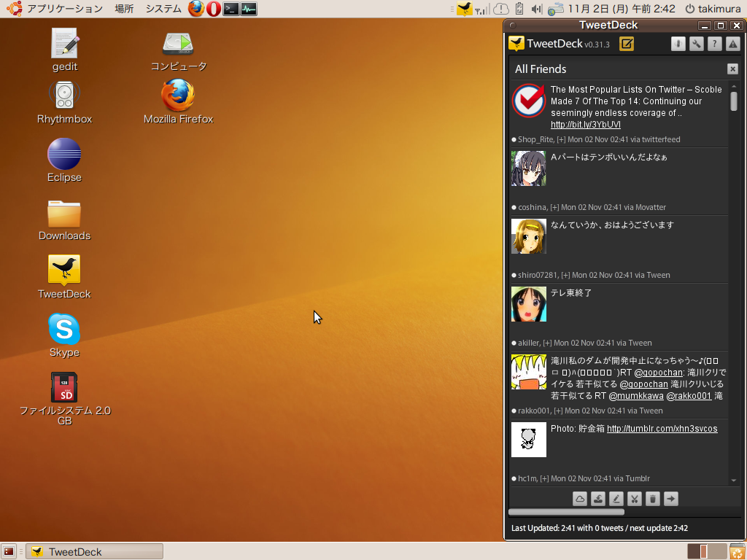
Task: Click the single column view toggle icon
Action: (x=678, y=44)
